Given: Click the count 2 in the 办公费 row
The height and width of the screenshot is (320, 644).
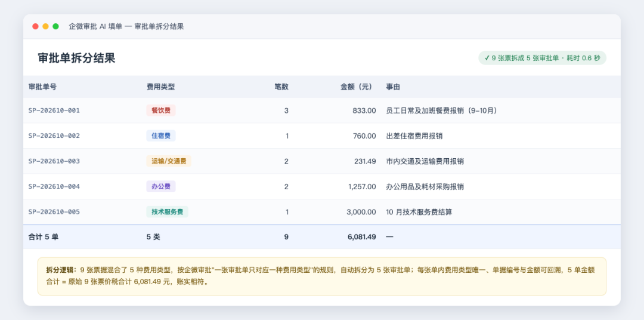Looking at the screenshot, I should [286, 186].
